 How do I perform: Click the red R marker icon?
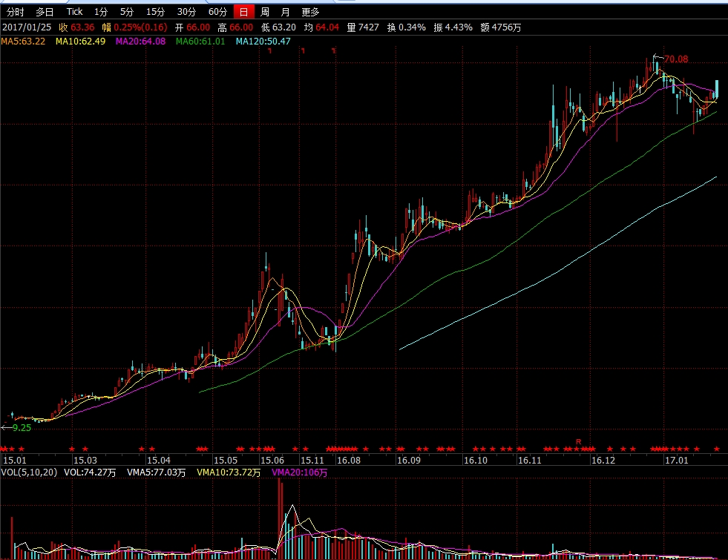pos(578,442)
